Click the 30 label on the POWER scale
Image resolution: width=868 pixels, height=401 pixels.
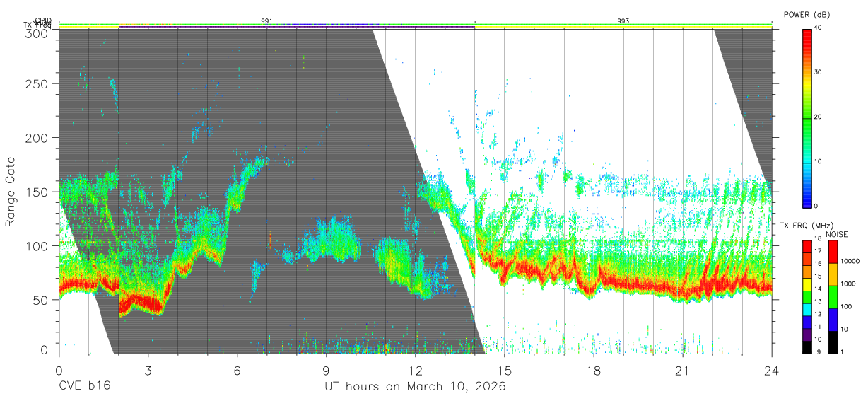[x=819, y=73]
